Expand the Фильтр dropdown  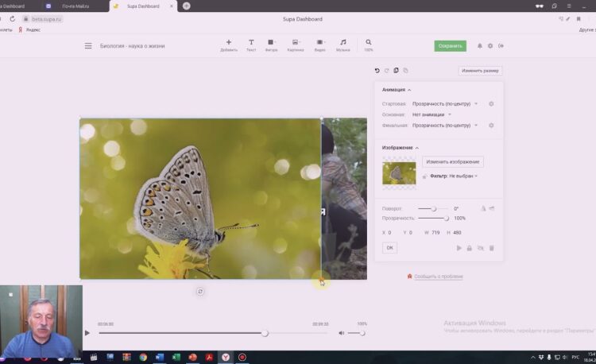(463, 176)
